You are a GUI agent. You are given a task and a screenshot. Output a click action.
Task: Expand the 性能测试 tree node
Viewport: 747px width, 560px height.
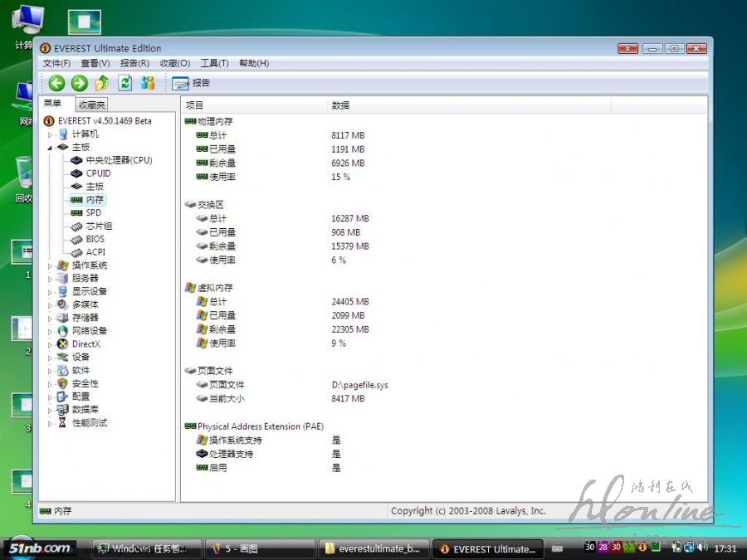click(x=50, y=423)
